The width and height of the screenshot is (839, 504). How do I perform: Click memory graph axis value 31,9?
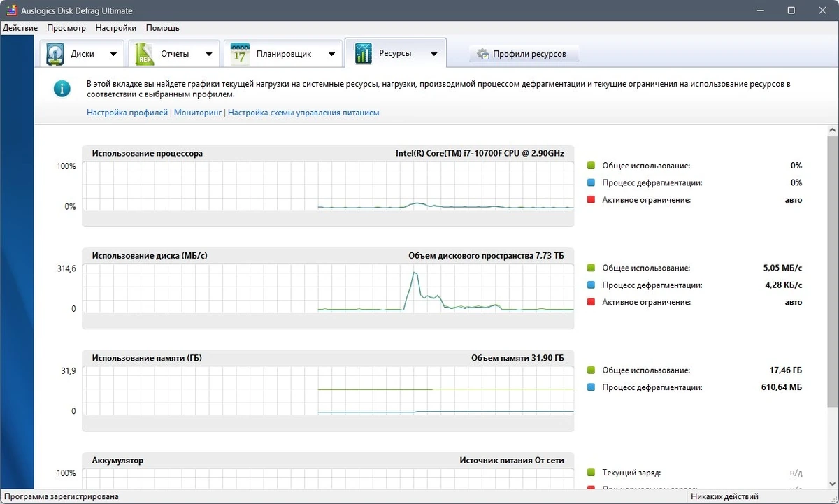[68, 371]
